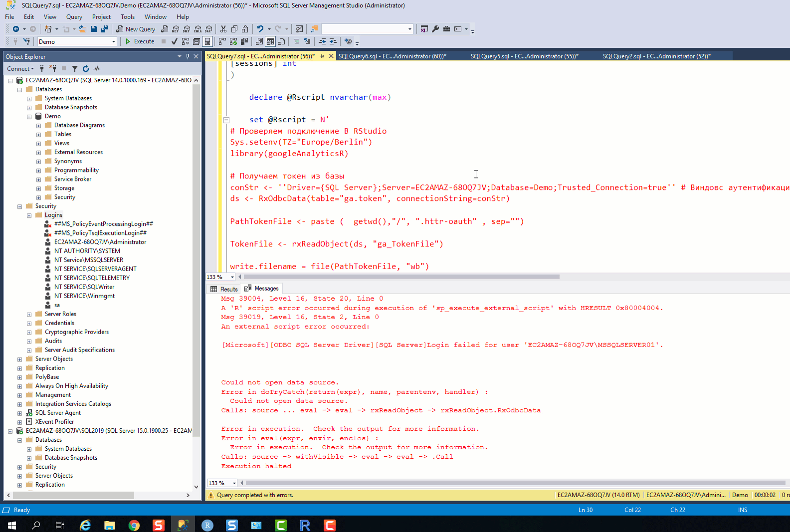Open Google Chrome from the taskbar
The image size is (790, 532).
click(x=134, y=525)
